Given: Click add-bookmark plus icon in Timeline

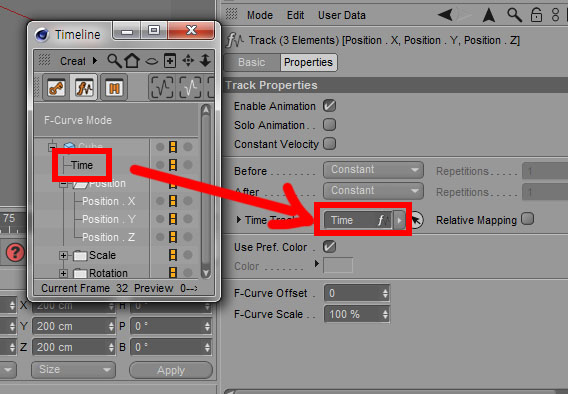Looking at the screenshot, I should tap(170, 61).
